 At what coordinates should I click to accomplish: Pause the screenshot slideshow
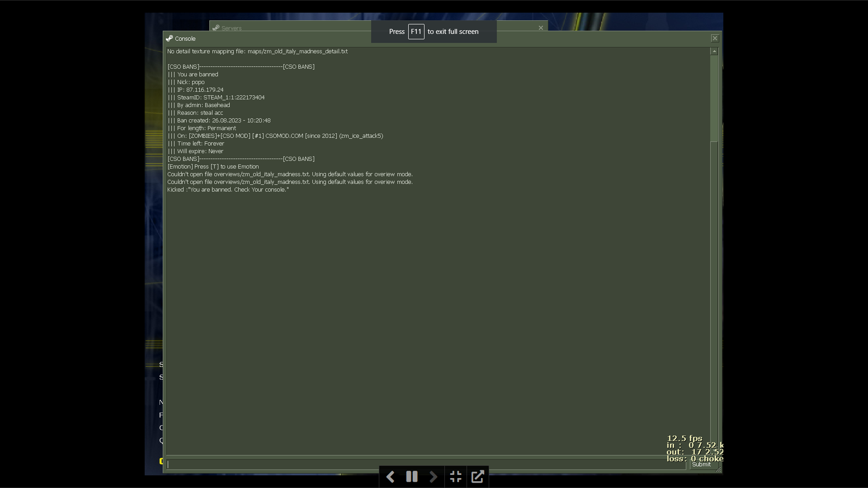click(x=412, y=477)
